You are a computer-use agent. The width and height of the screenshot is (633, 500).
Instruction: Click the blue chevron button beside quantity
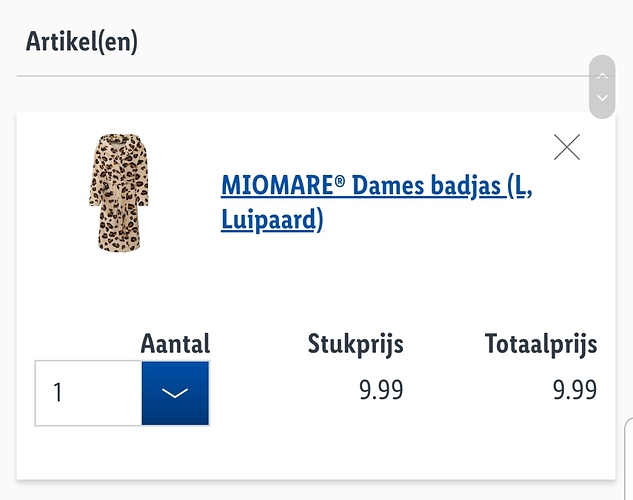(175, 393)
